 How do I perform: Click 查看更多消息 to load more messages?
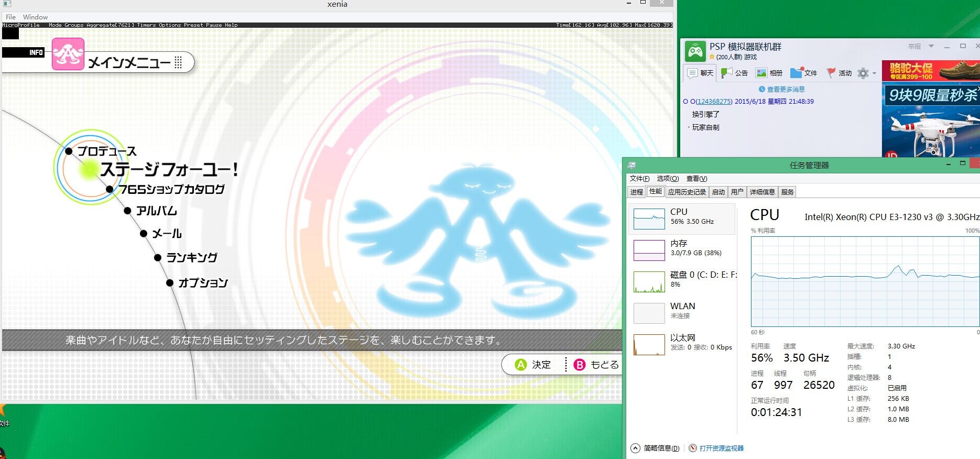click(x=786, y=89)
